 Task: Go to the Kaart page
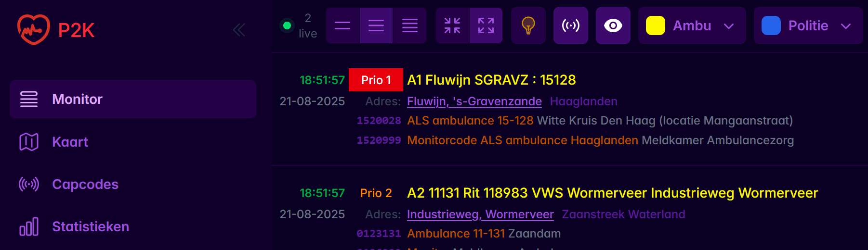(70, 142)
